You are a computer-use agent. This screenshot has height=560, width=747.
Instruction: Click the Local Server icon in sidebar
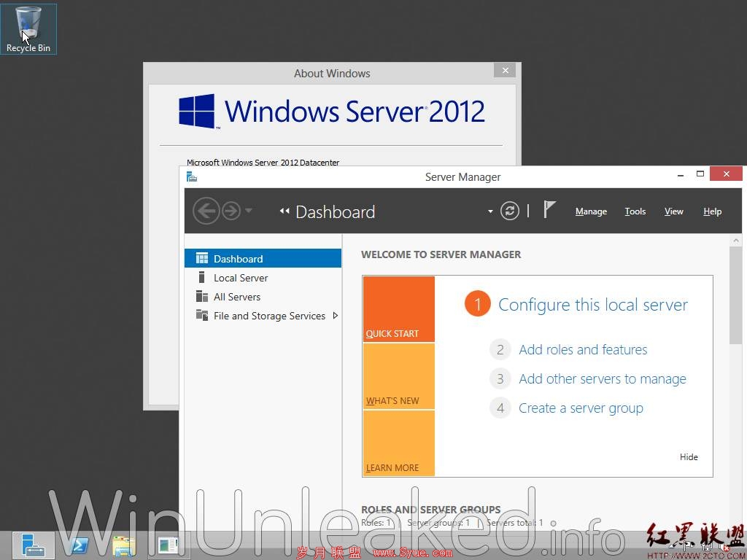click(x=201, y=277)
